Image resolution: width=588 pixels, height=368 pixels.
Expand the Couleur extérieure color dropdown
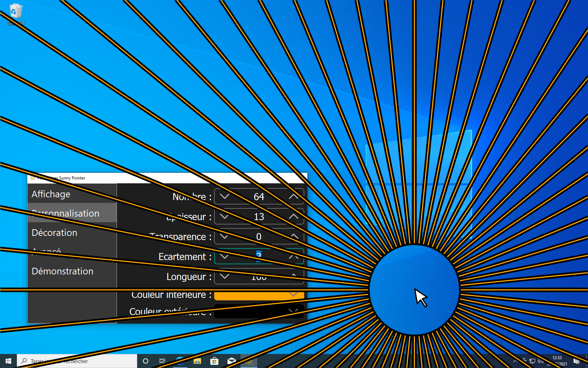click(293, 311)
